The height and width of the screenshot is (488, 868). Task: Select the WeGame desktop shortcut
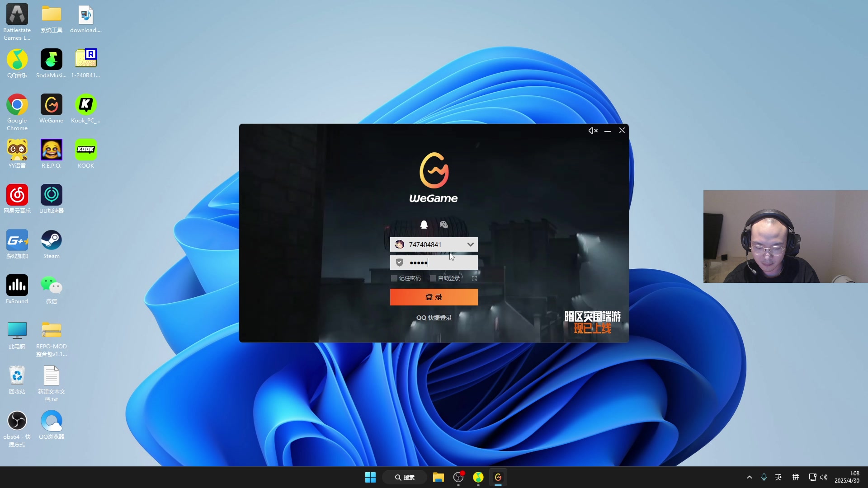coord(52,109)
